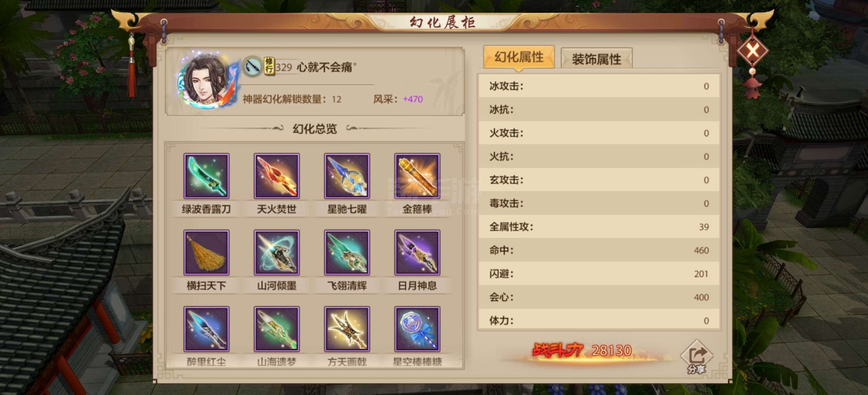This screenshot has height=395, width=868.
Task: Switch to the 装饰属性 tab
Action: 596,59
